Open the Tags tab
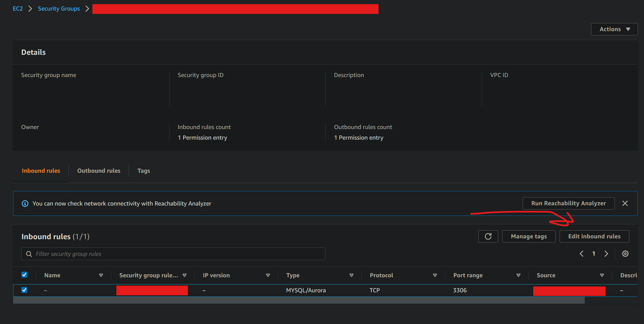 144,170
